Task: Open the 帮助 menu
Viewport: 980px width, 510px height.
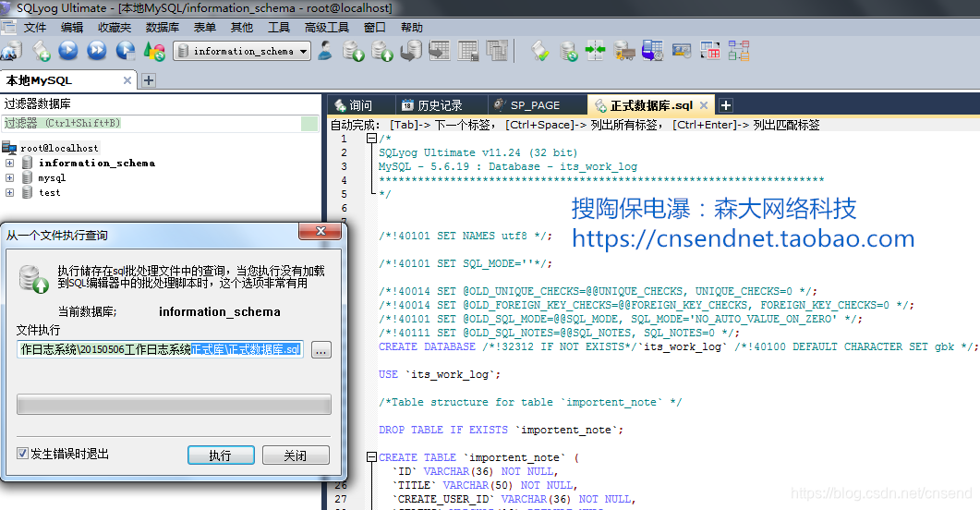Action: 412,28
